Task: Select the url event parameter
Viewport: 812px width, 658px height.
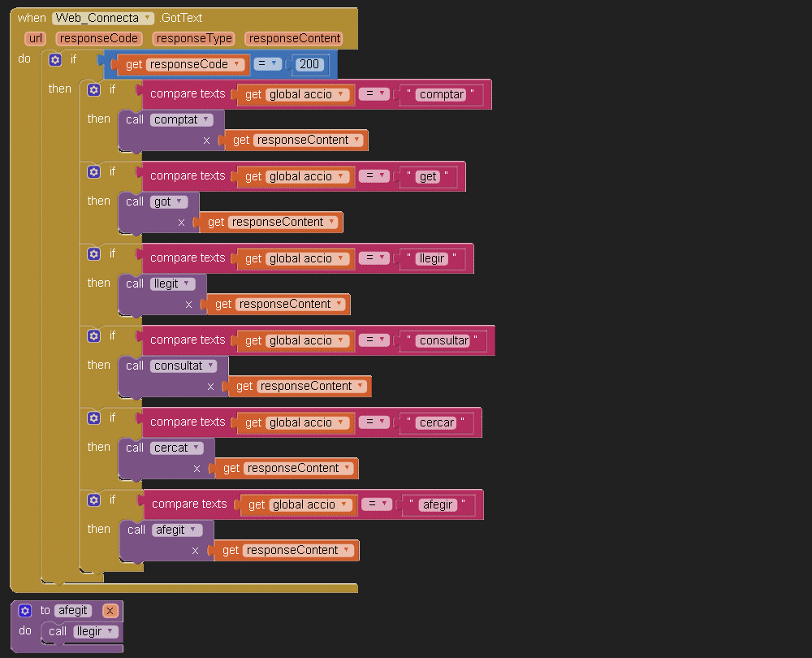Action: [x=36, y=38]
